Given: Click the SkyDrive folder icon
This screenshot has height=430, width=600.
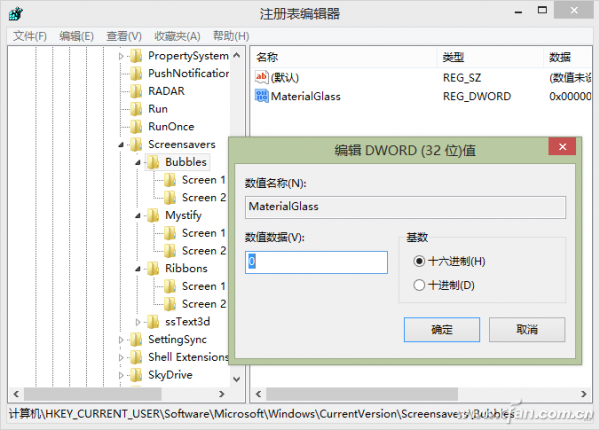Looking at the screenshot, I should point(136,375).
